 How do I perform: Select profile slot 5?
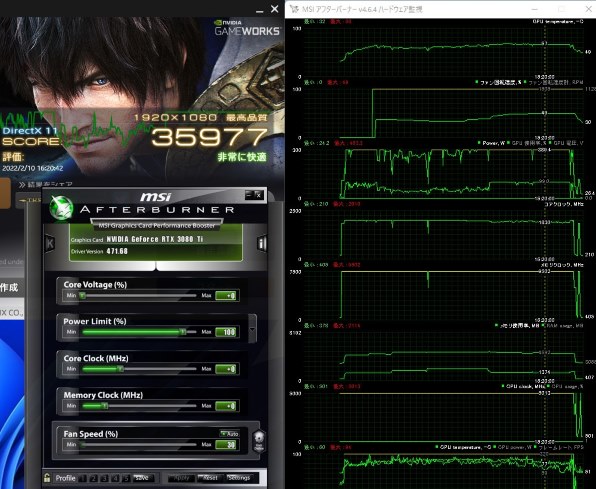[x=127, y=478]
